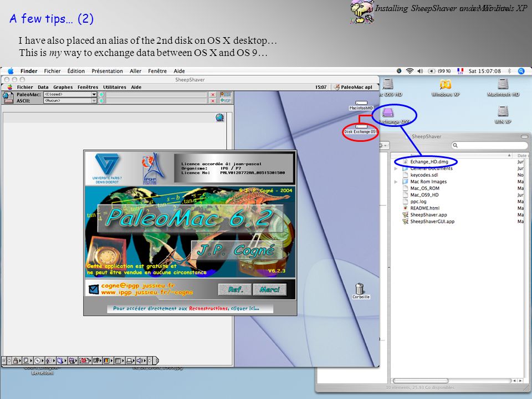
Task: Click the www.ipgp.jussieu.fr/~cogne link
Action: click(x=147, y=292)
